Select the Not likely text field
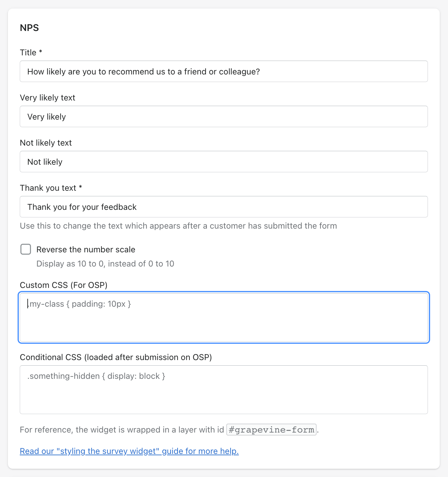Screen dimensions: 448x477 [x=224, y=162]
